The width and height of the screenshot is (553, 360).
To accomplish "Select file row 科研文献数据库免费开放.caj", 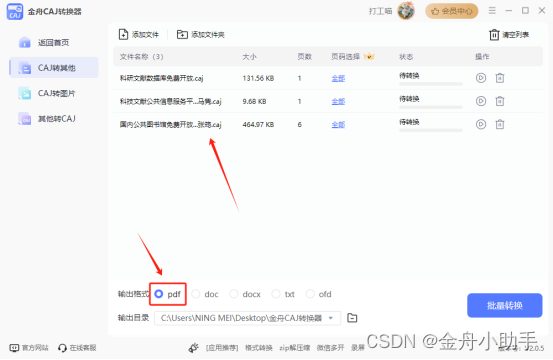I will click(x=328, y=78).
